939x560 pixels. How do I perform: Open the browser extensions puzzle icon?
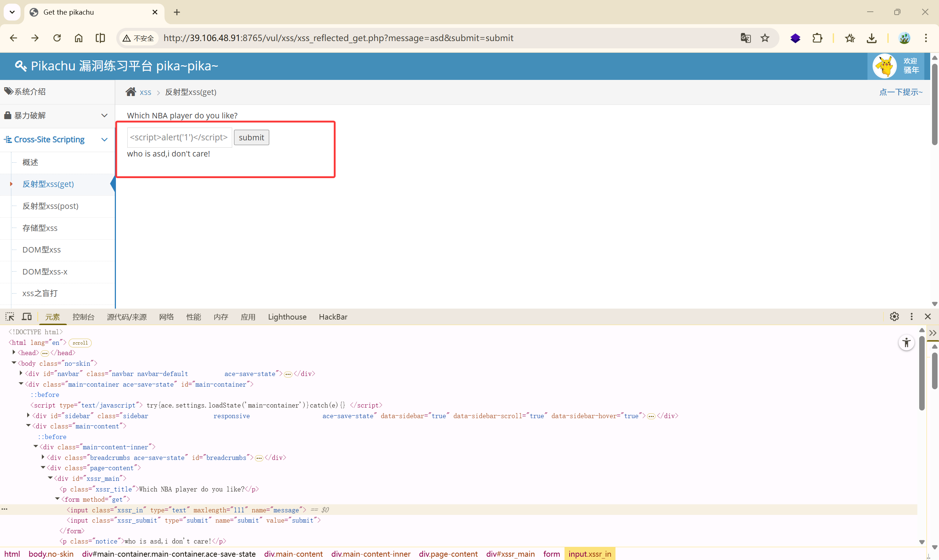(x=817, y=38)
